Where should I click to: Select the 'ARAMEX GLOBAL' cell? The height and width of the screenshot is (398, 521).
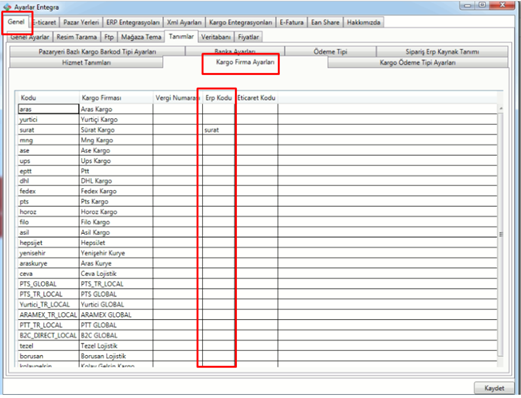pyautogui.click(x=116, y=315)
